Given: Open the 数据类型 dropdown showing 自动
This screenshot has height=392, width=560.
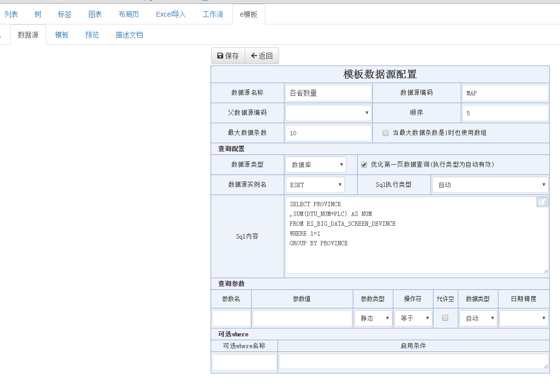Looking at the screenshot, I should pos(478,318).
